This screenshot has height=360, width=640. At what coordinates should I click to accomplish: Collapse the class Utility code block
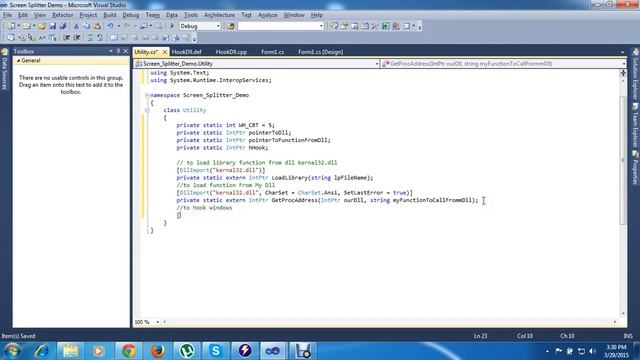coord(147,110)
